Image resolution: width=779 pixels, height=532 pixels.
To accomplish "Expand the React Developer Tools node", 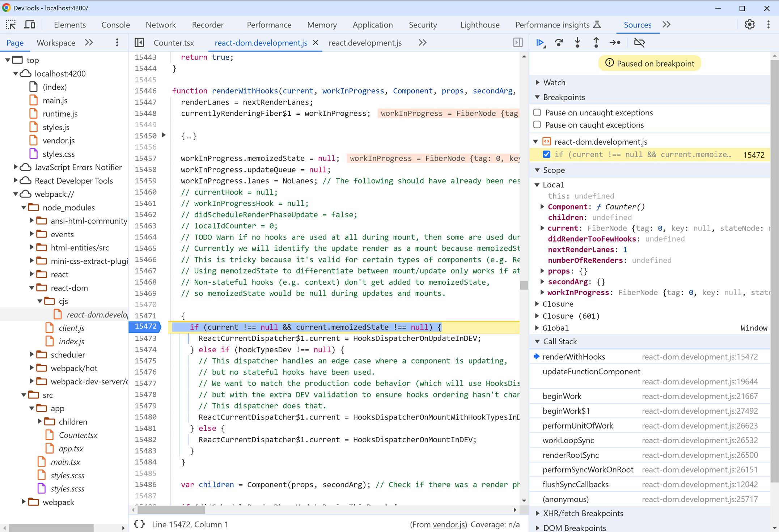I will click(x=16, y=180).
